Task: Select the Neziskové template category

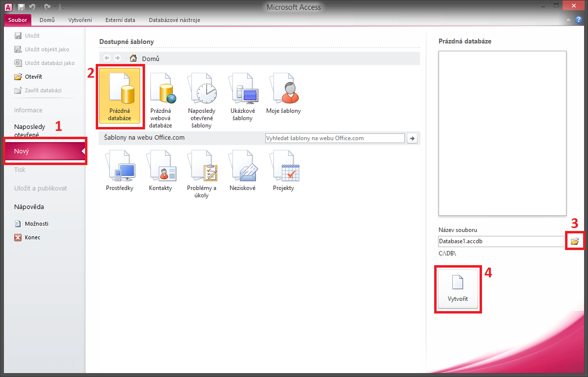Action: [242, 171]
